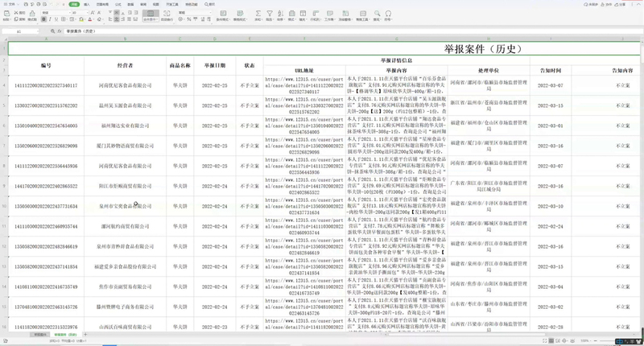Toggle middle vertical alignment
This screenshot has width=644, height=346.
[x=117, y=12]
